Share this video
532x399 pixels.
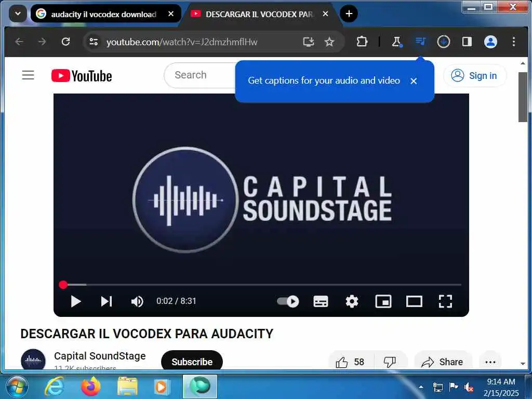443,362
